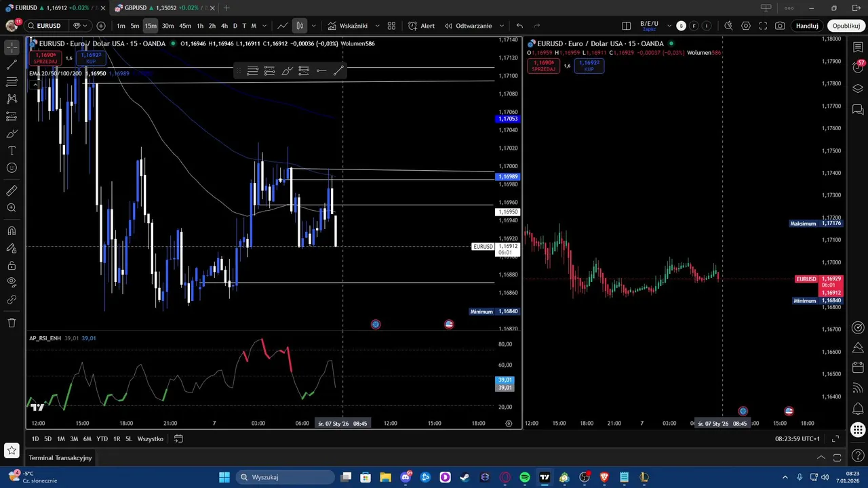Viewport: 868px width, 488px height.
Task: Select the trend line drawing tool
Action: tap(12, 65)
